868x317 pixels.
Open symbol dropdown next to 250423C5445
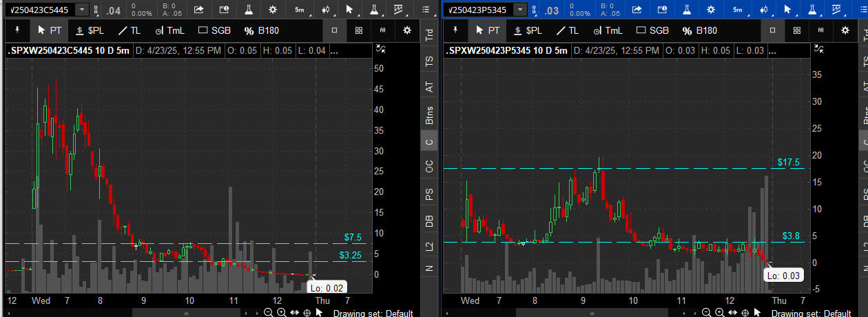[82, 10]
